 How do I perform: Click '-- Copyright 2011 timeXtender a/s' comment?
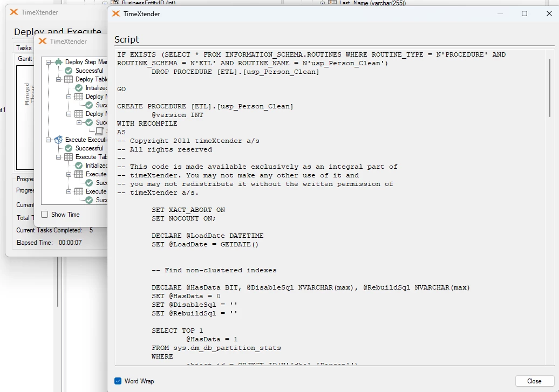coord(188,141)
